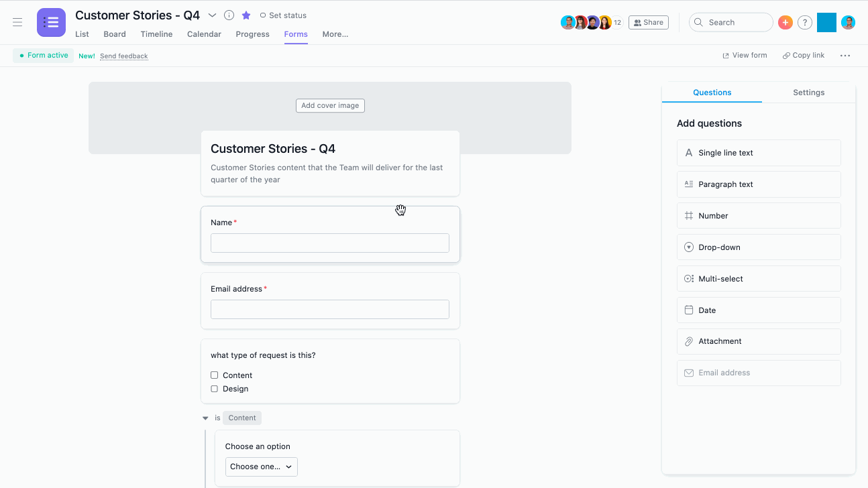Image resolution: width=868 pixels, height=488 pixels.
Task: Open the sidebar with the hamburger icon
Action: click(x=17, y=22)
